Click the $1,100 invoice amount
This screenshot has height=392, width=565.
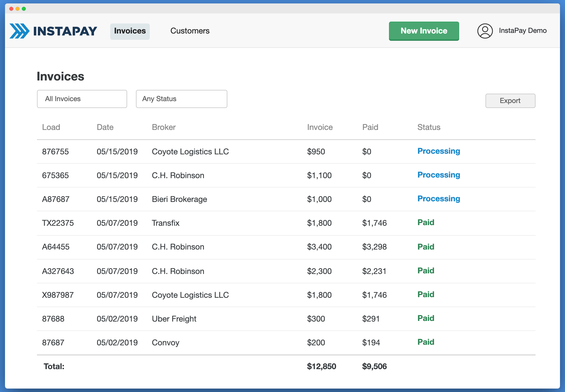click(319, 175)
